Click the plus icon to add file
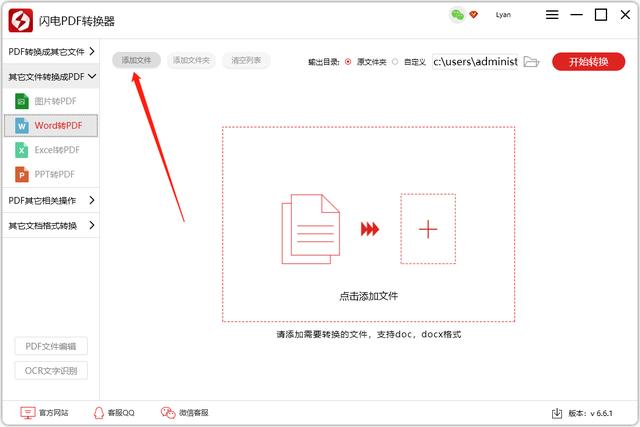 (x=428, y=229)
